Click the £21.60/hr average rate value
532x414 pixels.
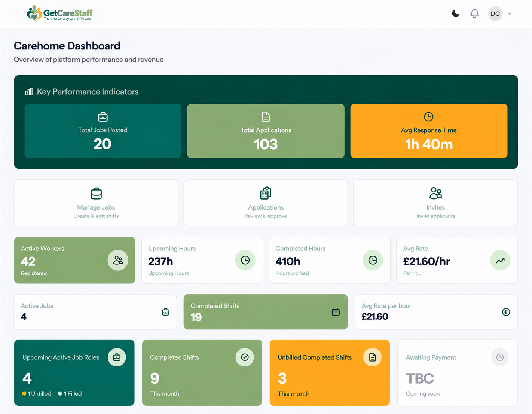426,261
